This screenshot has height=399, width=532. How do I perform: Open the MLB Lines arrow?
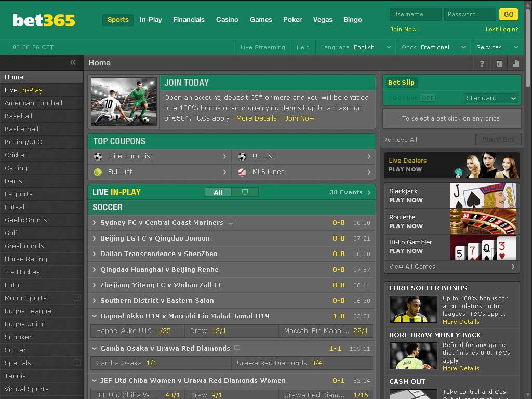369,172
